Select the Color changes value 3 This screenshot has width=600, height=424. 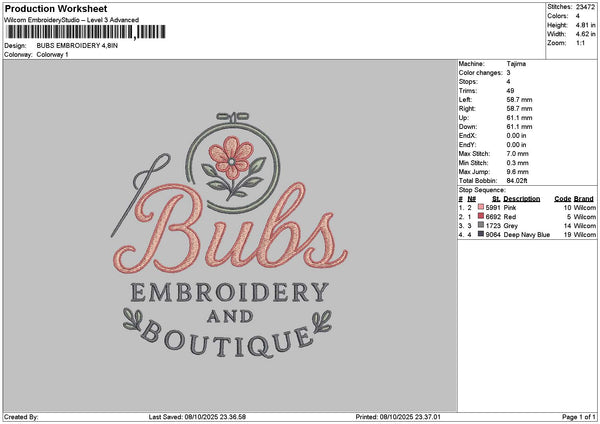[x=509, y=73]
